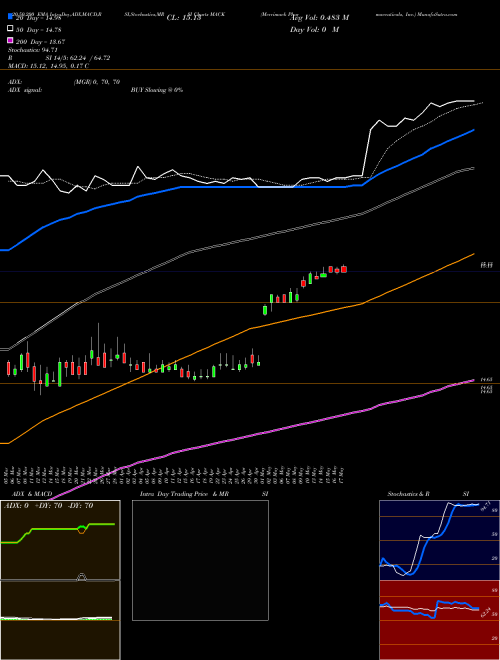This screenshot has height=660, width=500.
Task: Click the 'Avg Vol: 0.483 M' label
Action: pyautogui.click(x=320, y=18)
